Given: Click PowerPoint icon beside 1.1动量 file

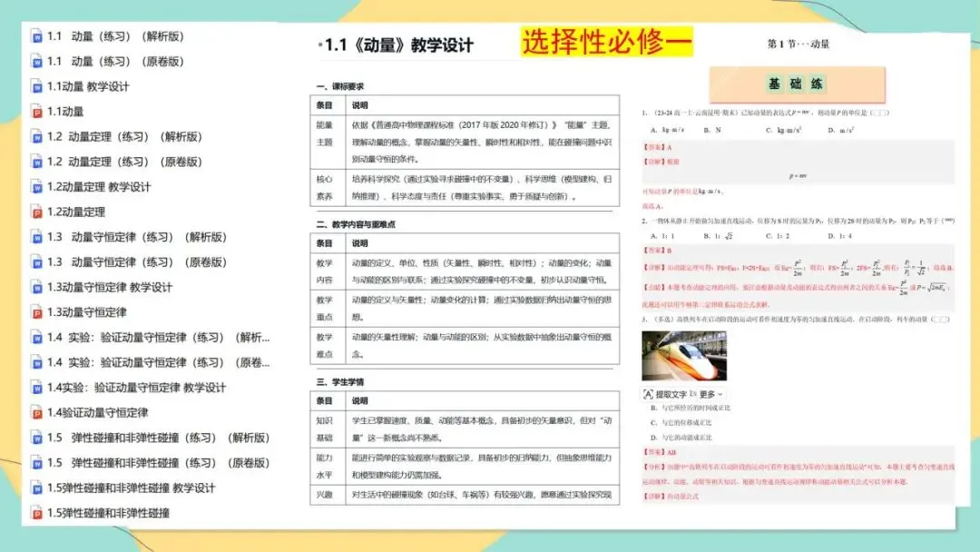Looking at the screenshot, I should click(37, 112).
